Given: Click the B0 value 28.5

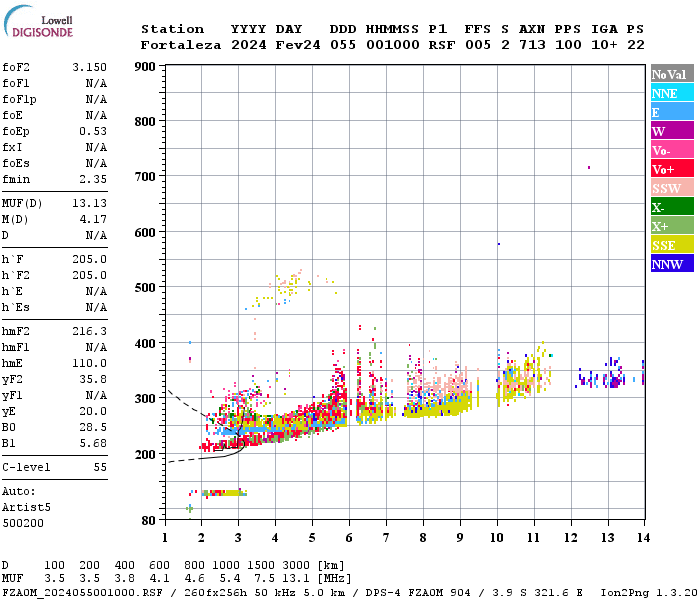Looking at the screenshot, I should (93, 428).
